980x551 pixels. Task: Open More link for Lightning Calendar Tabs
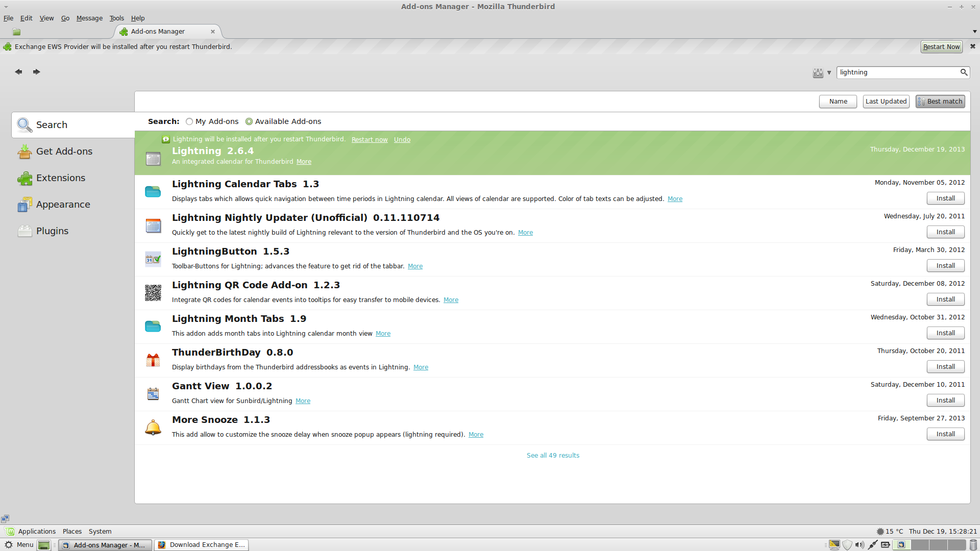coord(675,199)
